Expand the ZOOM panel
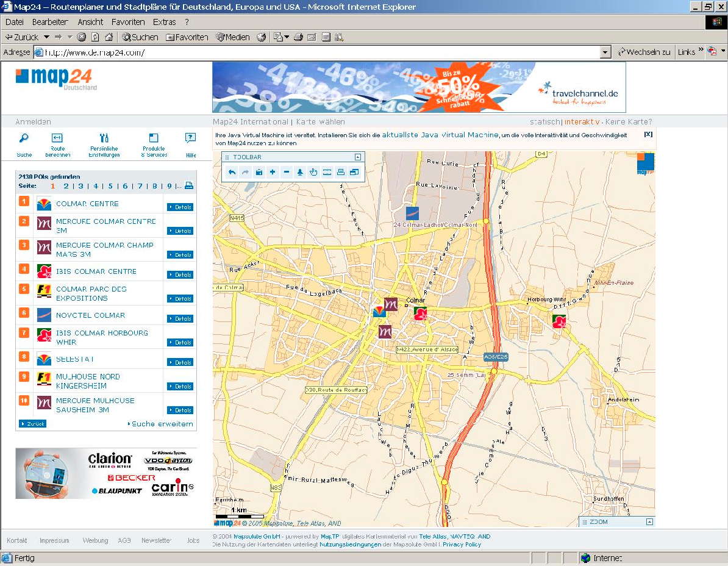The height and width of the screenshot is (566, 728). coord(649,522)
